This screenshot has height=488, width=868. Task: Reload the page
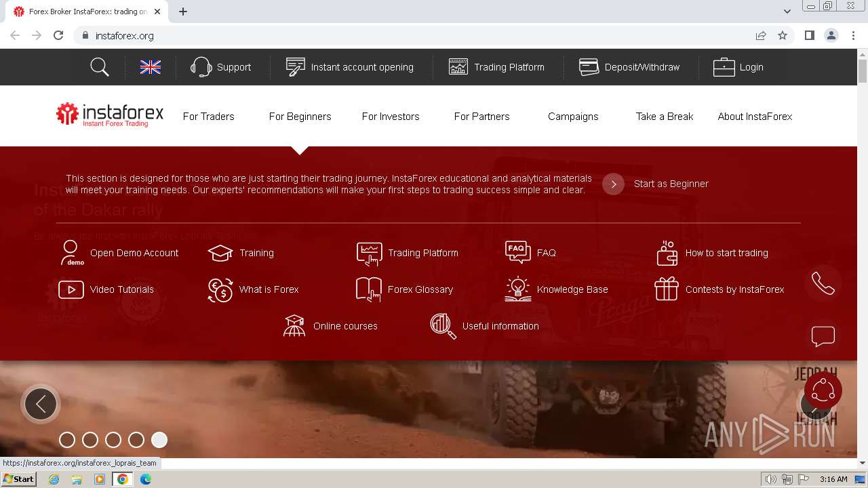point(58,35)
